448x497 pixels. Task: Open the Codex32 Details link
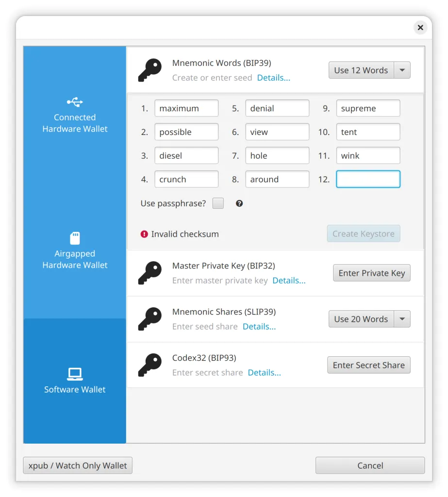(x=264, y=373)
